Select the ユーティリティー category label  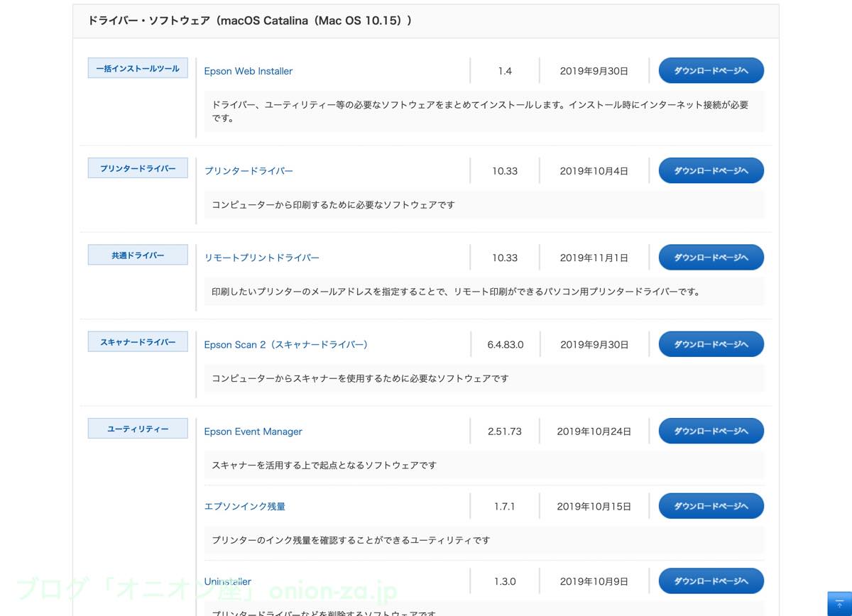click(x=138, y=429)
